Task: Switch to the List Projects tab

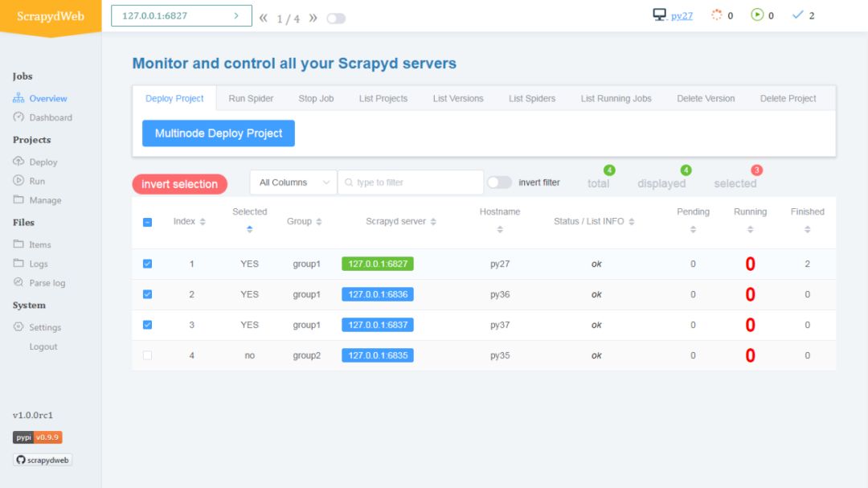Action: [x=383, y=98]
